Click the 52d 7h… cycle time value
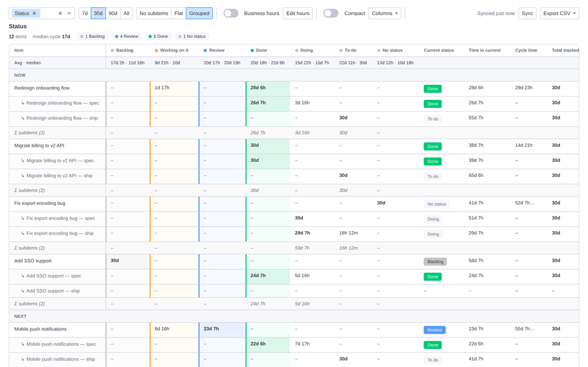This screenshot has width=588, height=367. pyautogui.click(x=525, y=203)
